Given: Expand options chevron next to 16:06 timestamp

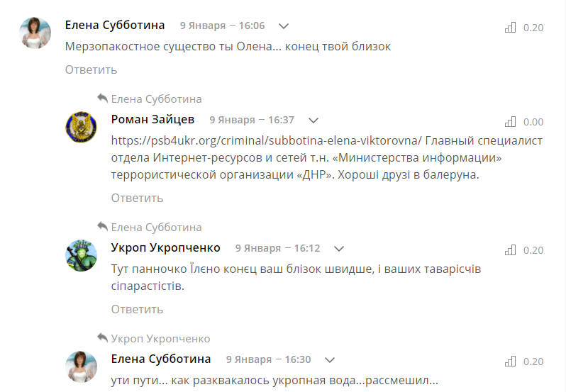Looking at the screenshot, I should tap(284, 26).
